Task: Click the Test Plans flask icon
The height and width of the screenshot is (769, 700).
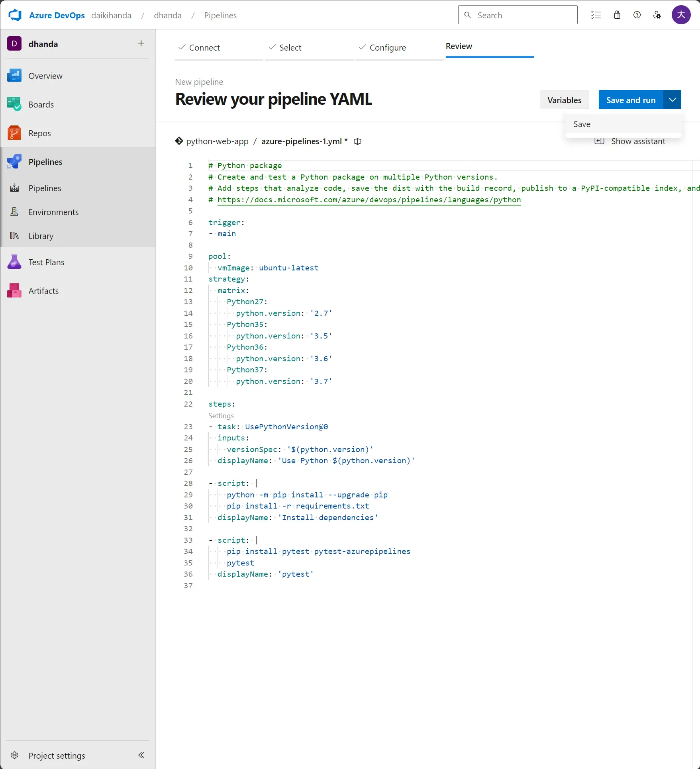Action: [x=14, y=262]
